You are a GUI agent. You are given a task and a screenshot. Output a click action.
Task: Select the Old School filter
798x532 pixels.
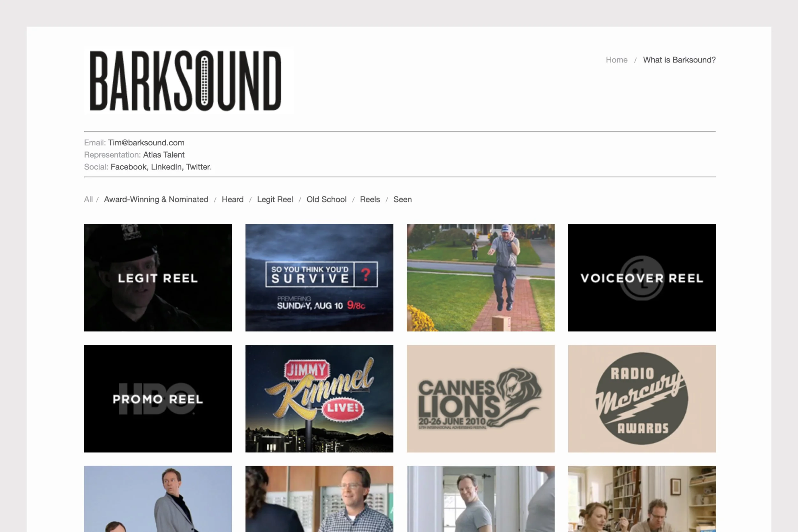[327, 199]
